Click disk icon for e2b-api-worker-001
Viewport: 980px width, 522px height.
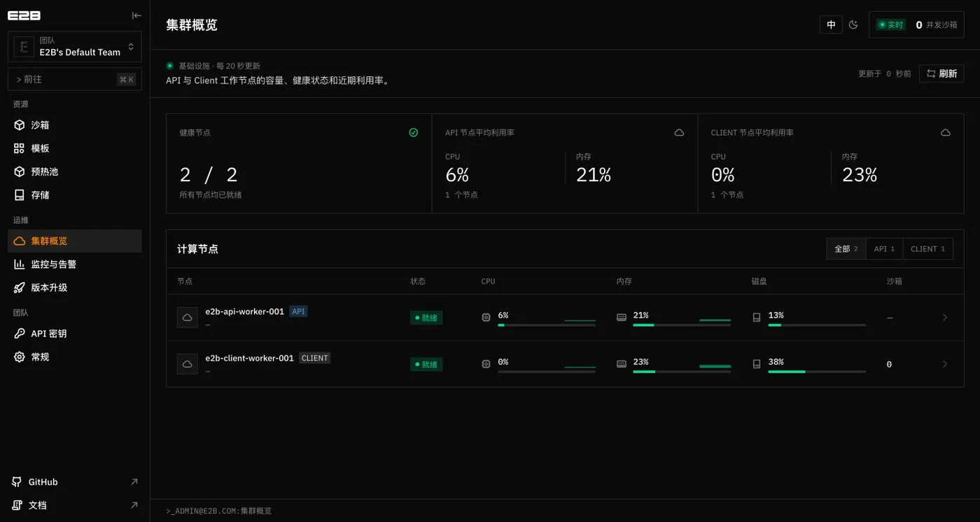(x=757, y=318)
